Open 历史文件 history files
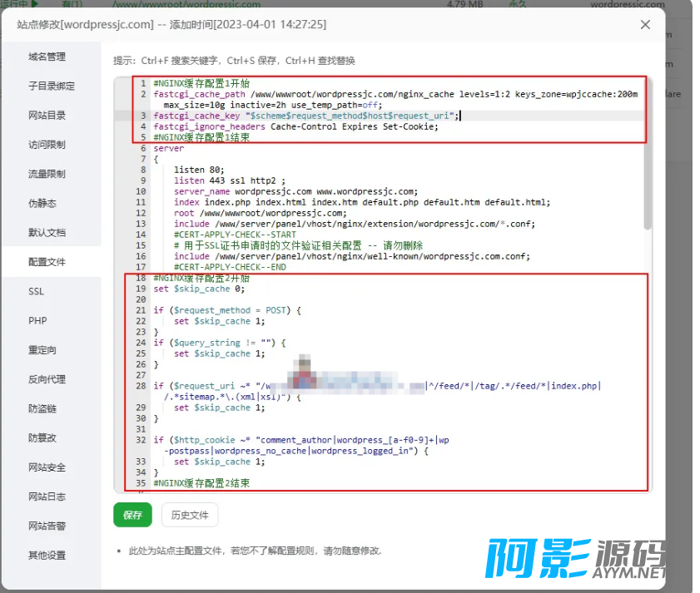Viewport: 700px width, 593px height. (x=190, y=515)
